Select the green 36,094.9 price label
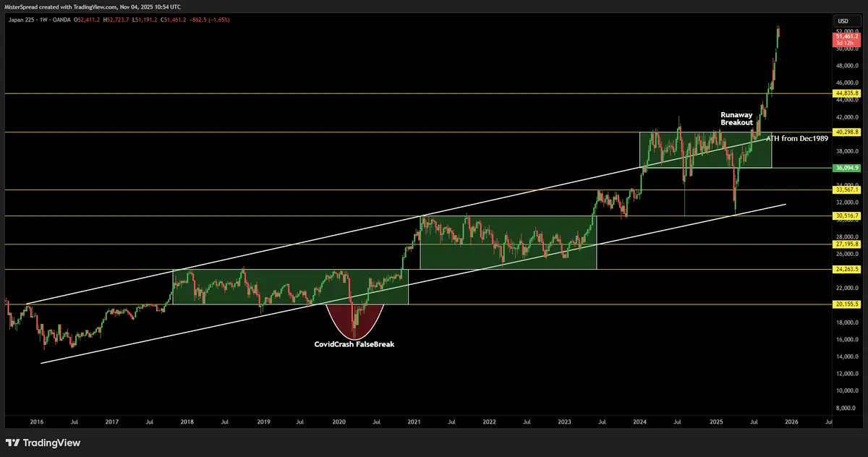 click(847, 168)
